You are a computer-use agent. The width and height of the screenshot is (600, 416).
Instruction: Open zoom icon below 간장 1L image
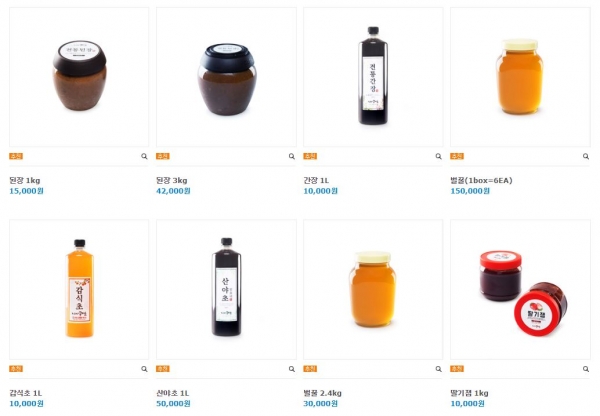coord(439,156)
